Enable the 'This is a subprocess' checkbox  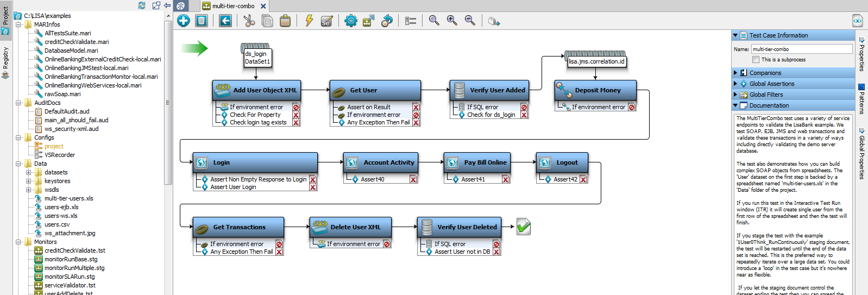[756, 60]
